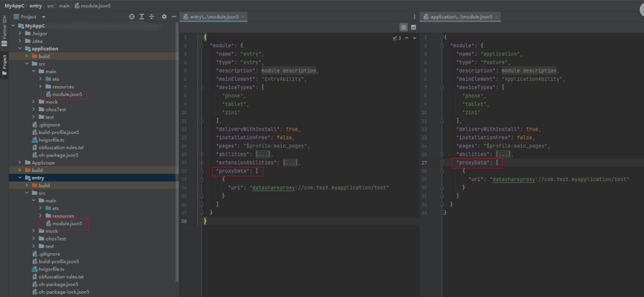Viewport: 644px width, 297px height.
Task: Switch editor to text-only view mode
Action: point(403,27)
